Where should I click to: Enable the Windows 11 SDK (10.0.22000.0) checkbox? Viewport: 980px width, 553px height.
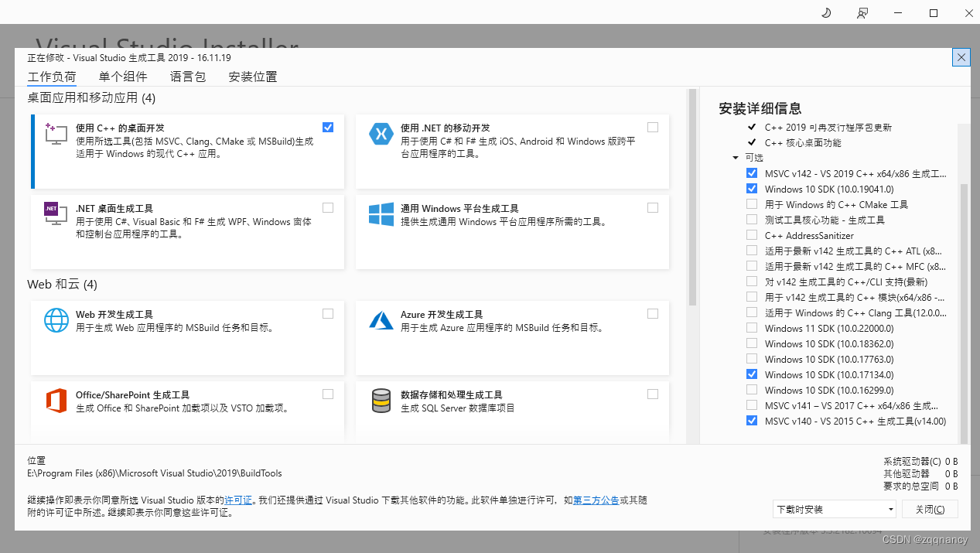click(x=751, y=327)
